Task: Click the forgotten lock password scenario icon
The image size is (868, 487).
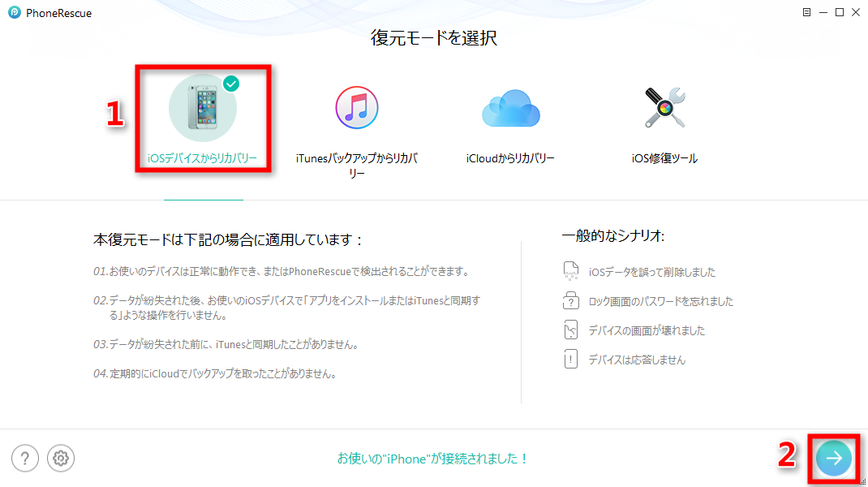Action: (x=571, y=300)
